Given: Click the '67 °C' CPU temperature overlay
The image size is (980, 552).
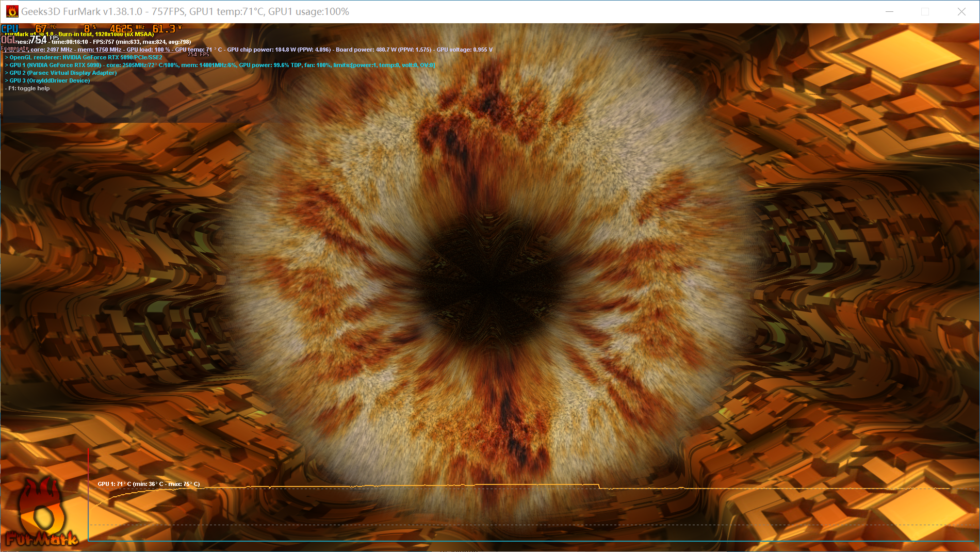Looking at the screenshot, I should pyautogui.click(x=45, y=29).
